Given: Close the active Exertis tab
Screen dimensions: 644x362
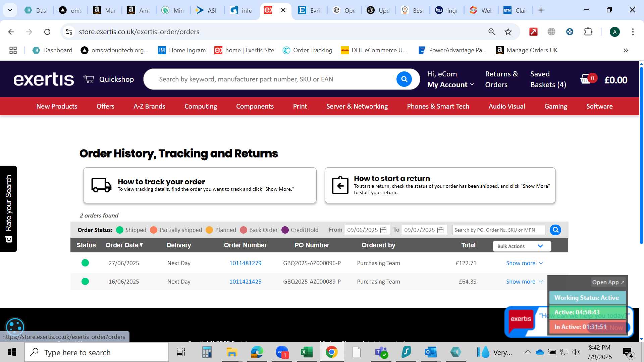Looking at the screenshot, I should point(283,10).
